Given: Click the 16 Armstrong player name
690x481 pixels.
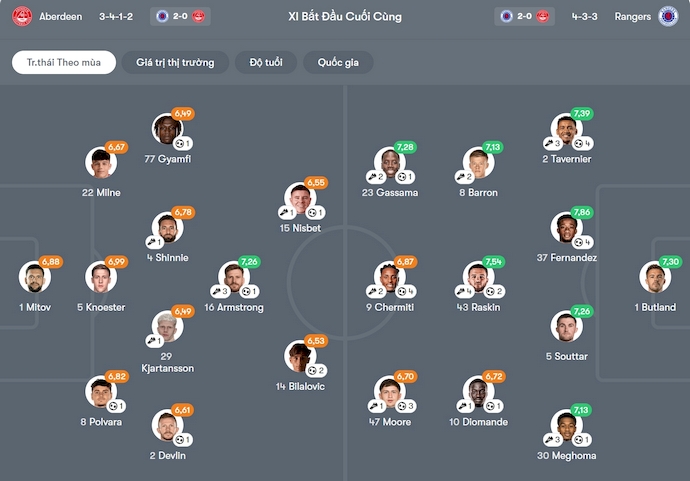Looking at the screenshot, I should 234,308.
